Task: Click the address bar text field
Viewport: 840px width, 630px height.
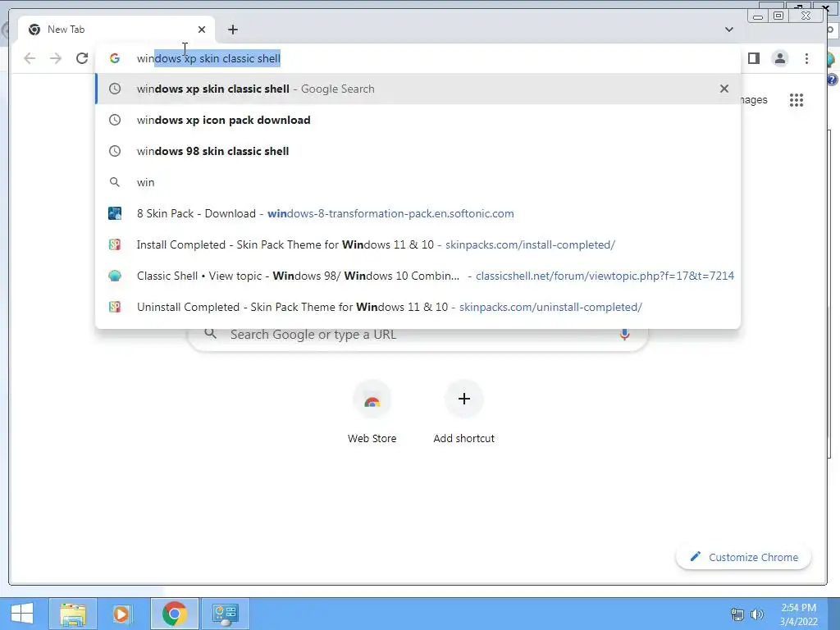Action: tap(418, 58)
